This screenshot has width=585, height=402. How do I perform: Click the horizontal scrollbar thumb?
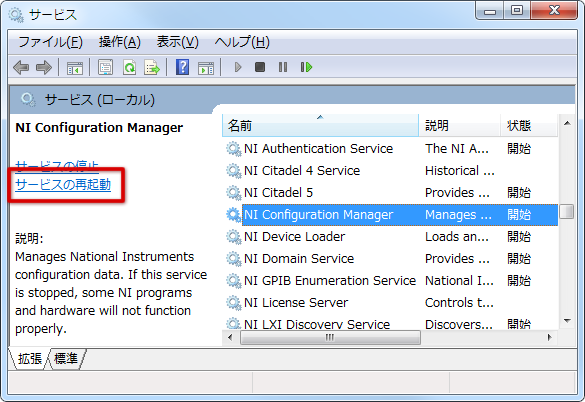(330, 337)
